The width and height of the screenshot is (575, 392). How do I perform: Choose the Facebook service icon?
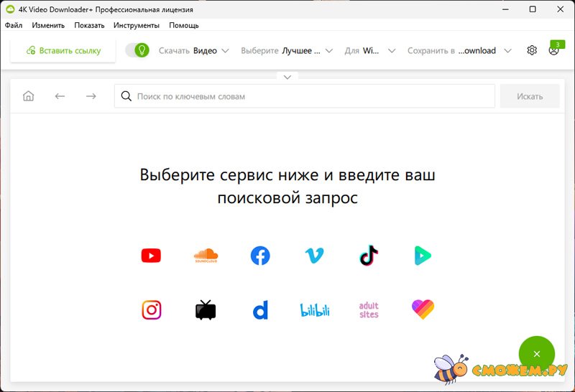click(260, 256)
